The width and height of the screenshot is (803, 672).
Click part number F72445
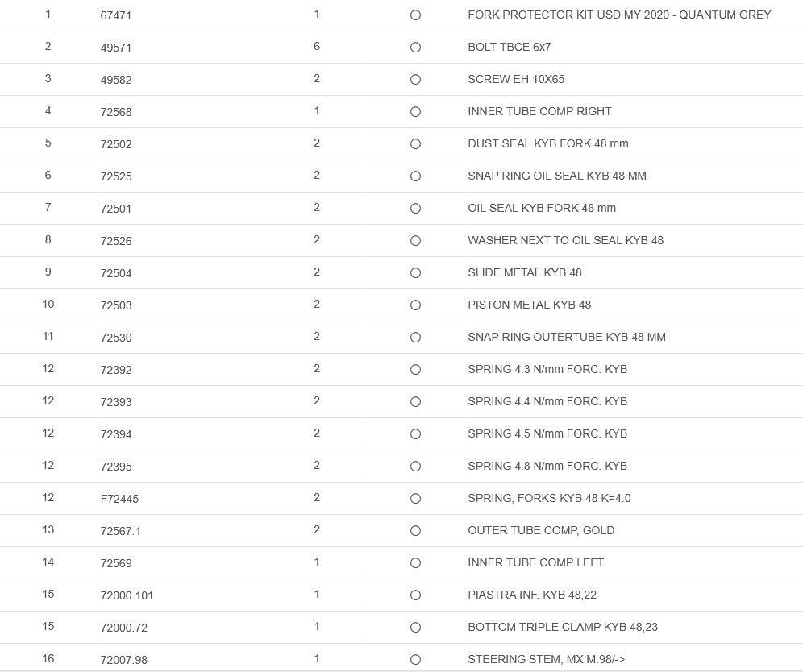tap(119, 499)
